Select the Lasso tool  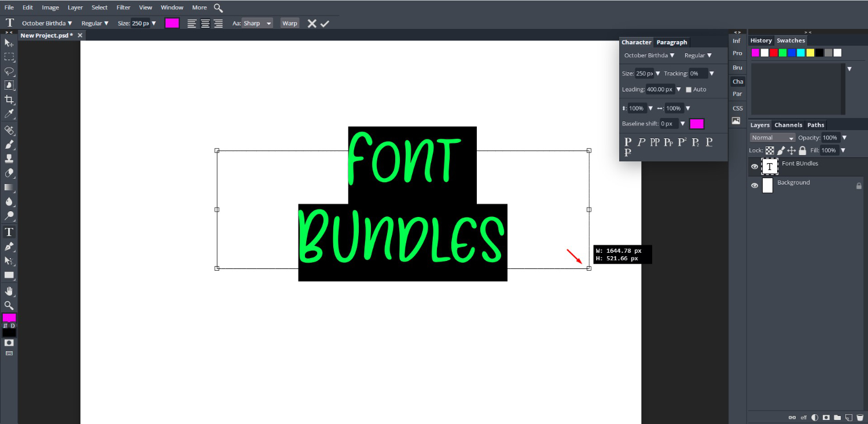coord(9,71)
